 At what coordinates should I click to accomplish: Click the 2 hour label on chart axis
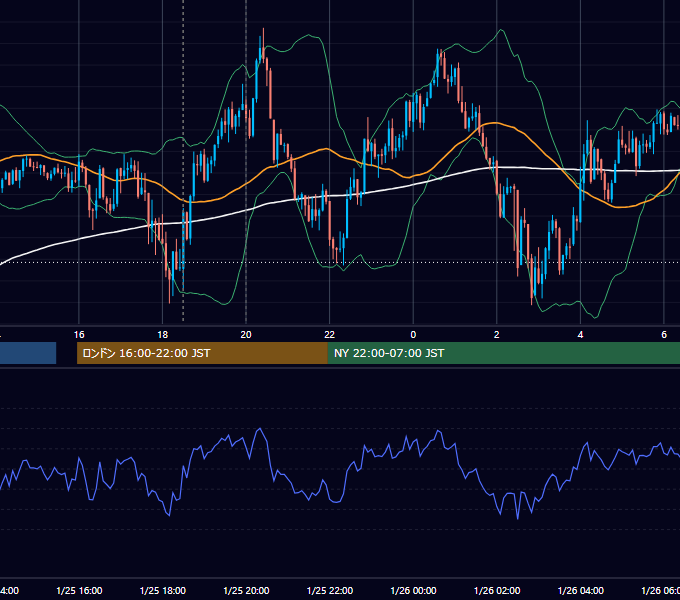497,335
